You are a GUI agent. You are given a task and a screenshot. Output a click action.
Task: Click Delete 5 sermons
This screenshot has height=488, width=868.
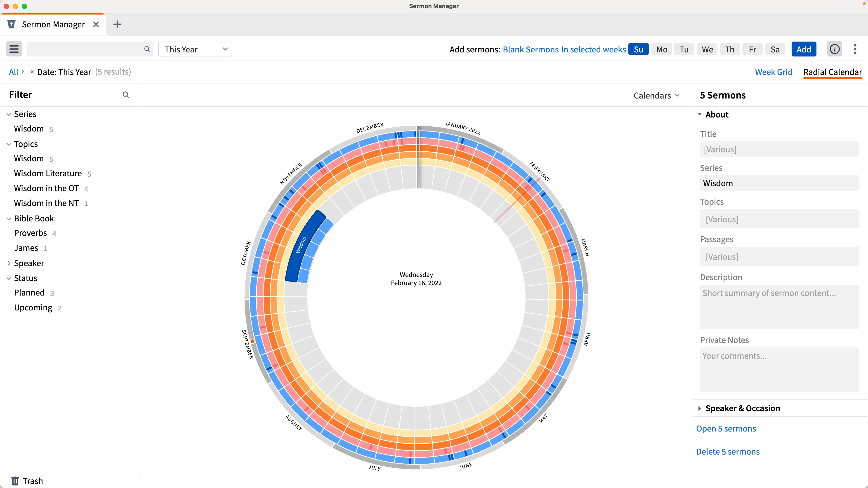tap(728, 451)
